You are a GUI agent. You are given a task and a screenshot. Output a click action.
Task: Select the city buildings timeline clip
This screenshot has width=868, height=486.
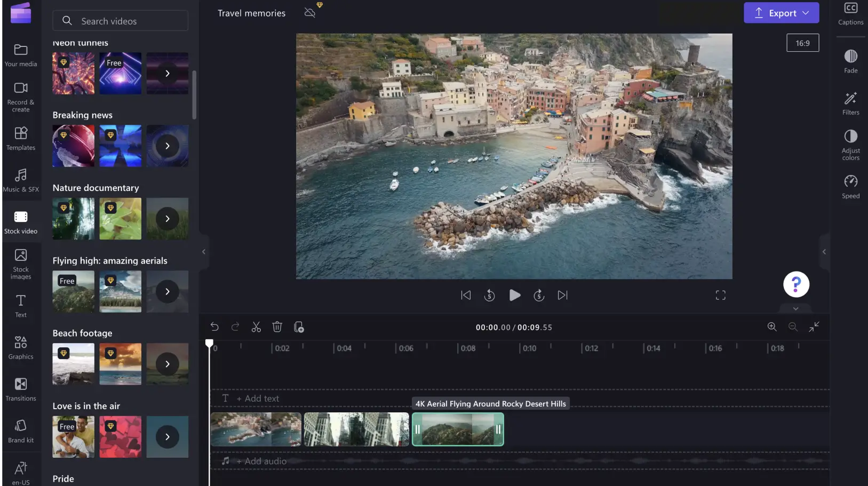click(x=356, y=429)
